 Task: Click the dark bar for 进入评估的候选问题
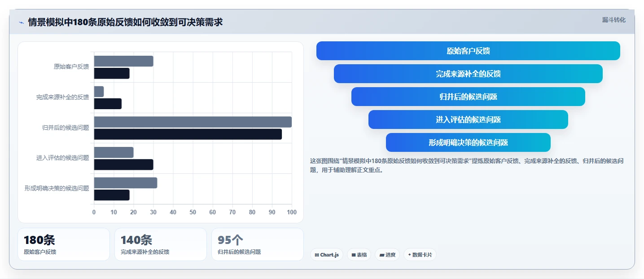pyautogui.click(x=124, y=164)
